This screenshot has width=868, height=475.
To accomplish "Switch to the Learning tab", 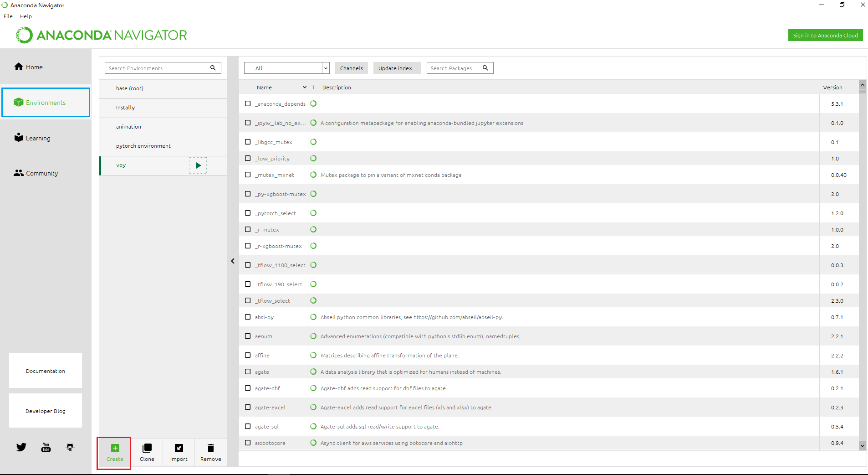I will tap(38, 138).
